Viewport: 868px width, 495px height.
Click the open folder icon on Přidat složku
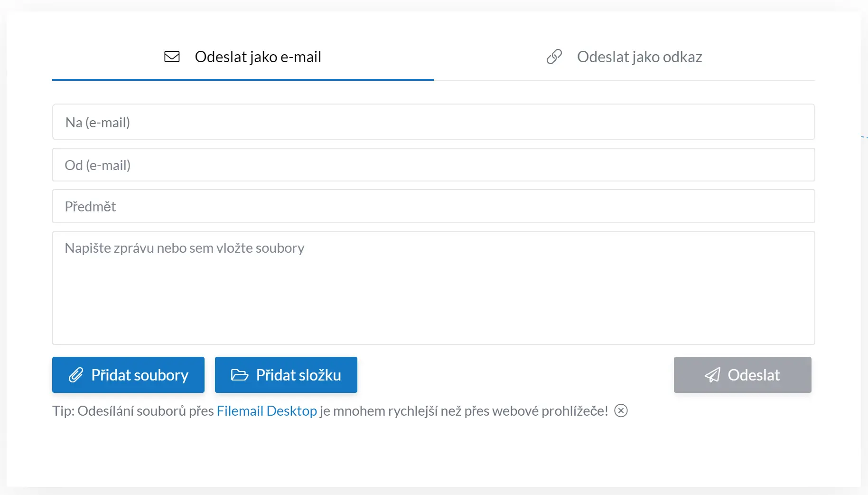(x=240, y=375)
